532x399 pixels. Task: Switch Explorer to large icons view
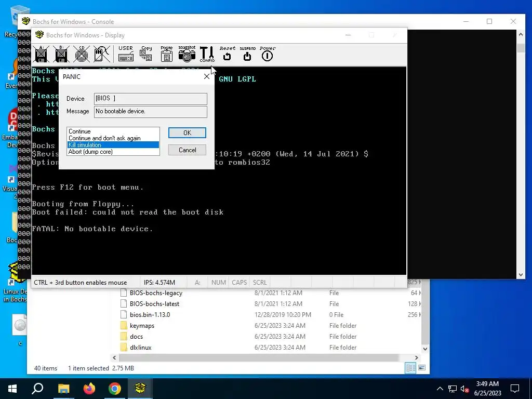422,368
